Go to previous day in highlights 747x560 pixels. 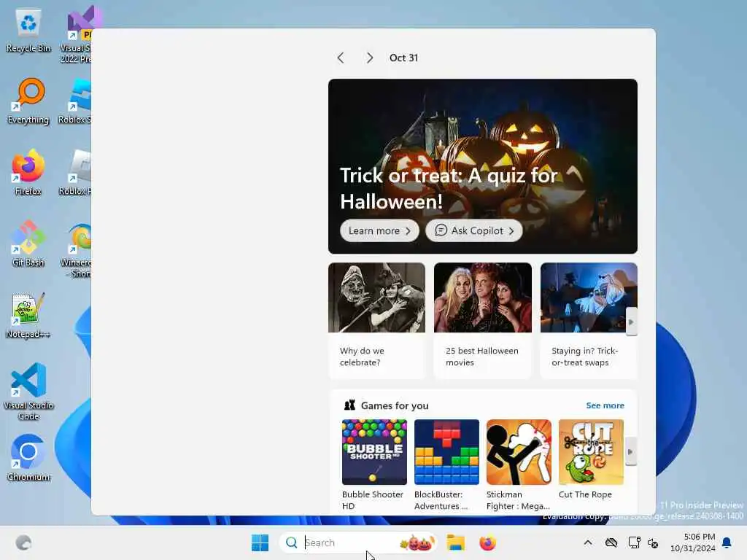(x=341, y=58)
